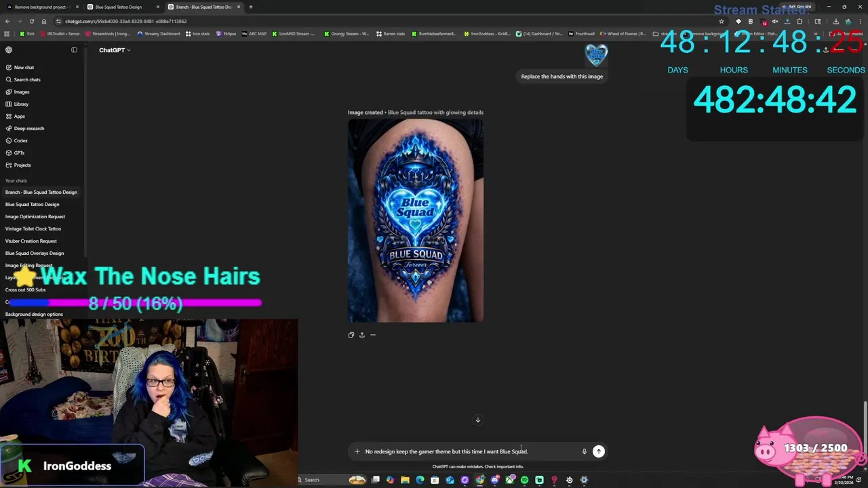Open ARC MAP bookmark

pos(254,33)
